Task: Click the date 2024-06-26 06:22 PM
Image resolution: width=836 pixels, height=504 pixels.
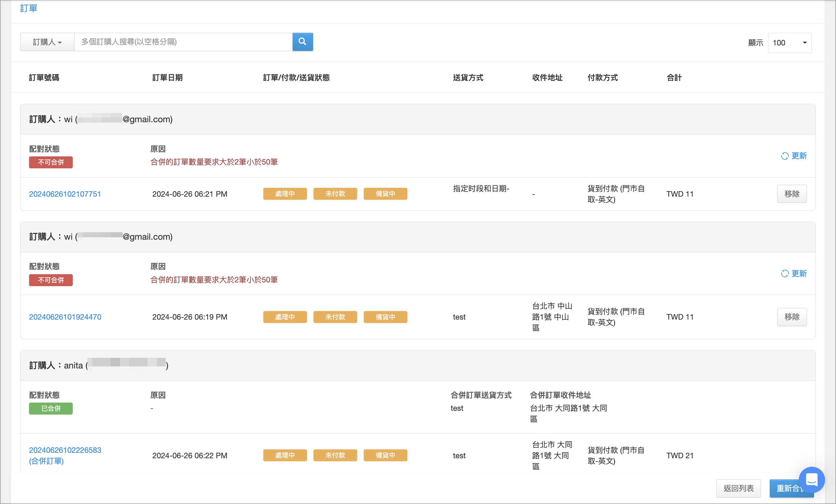Action: pyautogui.click(x=190, y=456)
